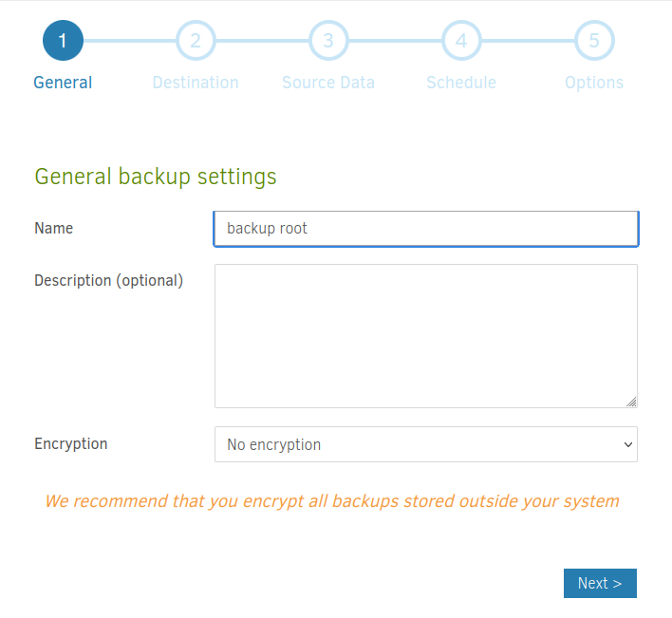This screenshot has height=618, width=672.
Task: Click the 'Description (optional)' label
Action: click(x=108, y=281)
